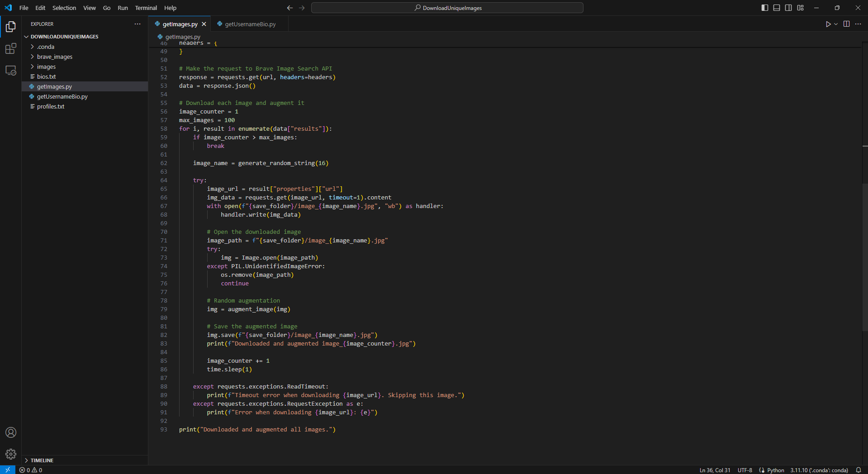Select getImages.py in the file tree
The width and height of the screenshot is (868, 474).
(x=85, y=86)
